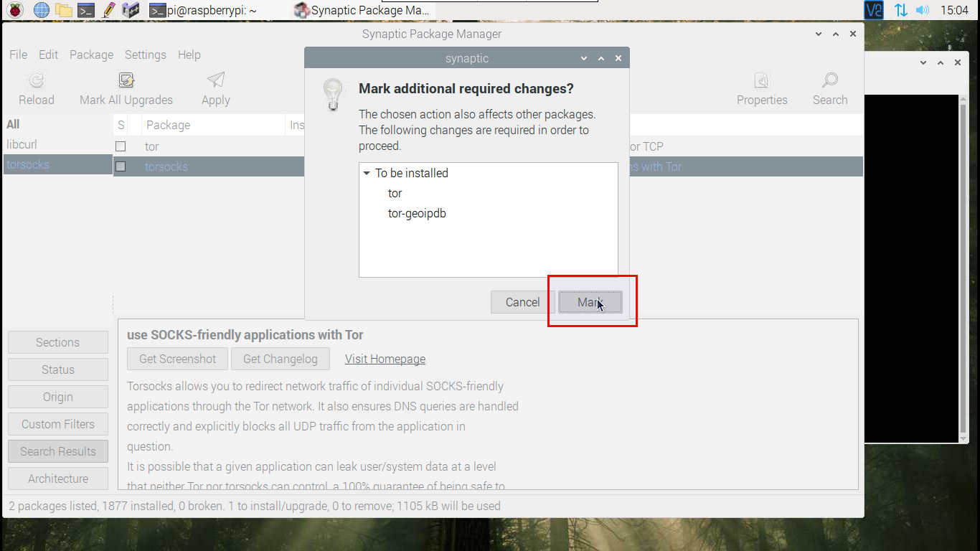The height and width of the screenshot is (551, 980).
Task: Click the Custom Filters button
Action: tap(58, 424)
